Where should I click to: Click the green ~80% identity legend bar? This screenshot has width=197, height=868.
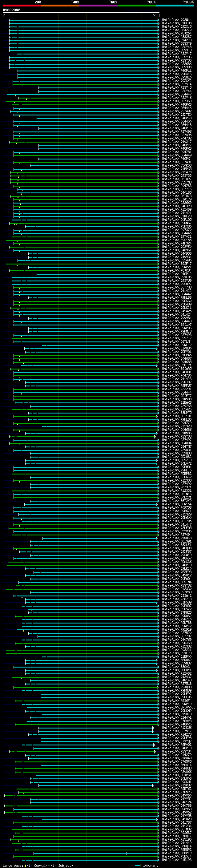pyautogui.click(x=137, y=6)
